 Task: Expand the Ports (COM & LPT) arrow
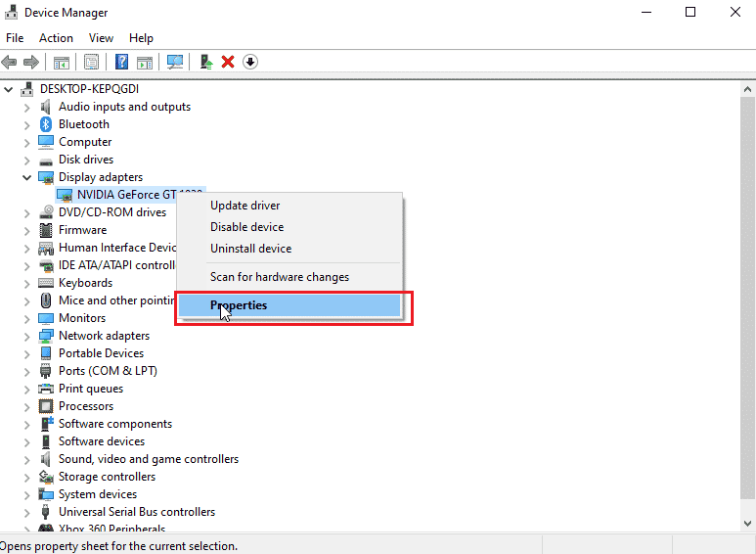[x=26, y=371]
